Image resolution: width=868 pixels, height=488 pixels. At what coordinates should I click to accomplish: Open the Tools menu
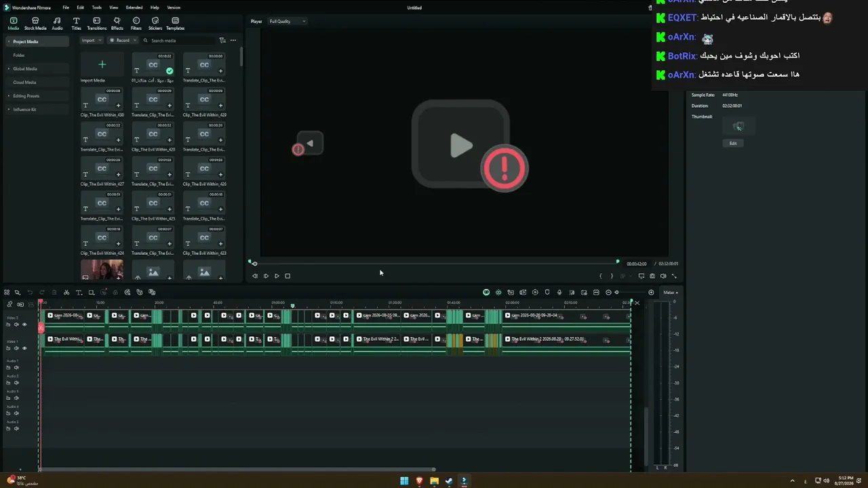coord(97,7)
